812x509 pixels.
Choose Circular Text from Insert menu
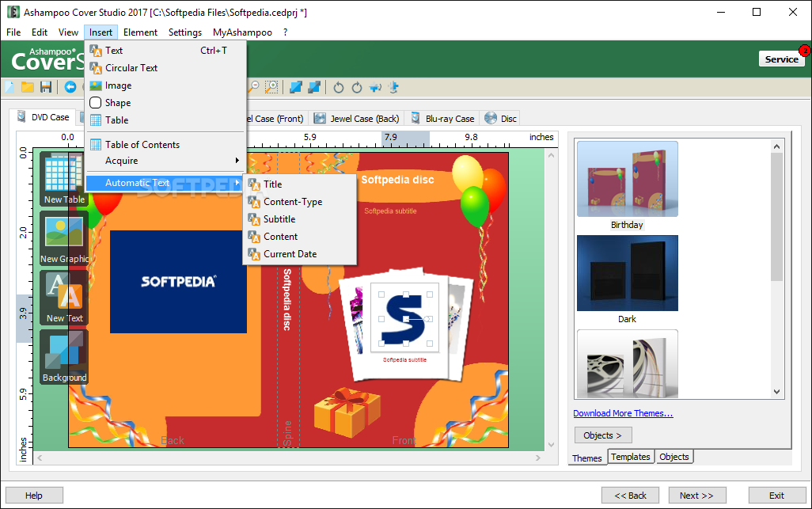click(165, 68)
